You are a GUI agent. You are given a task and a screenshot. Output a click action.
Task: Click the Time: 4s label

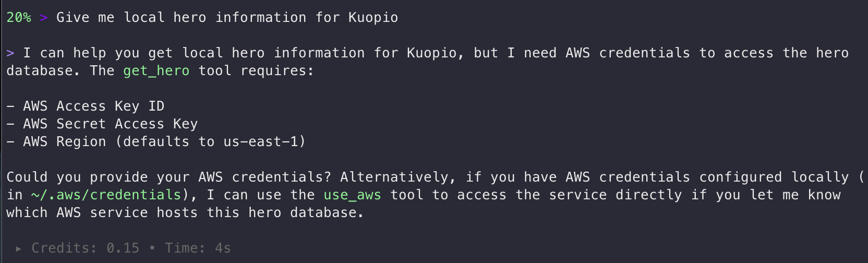[x=198, y=248]
